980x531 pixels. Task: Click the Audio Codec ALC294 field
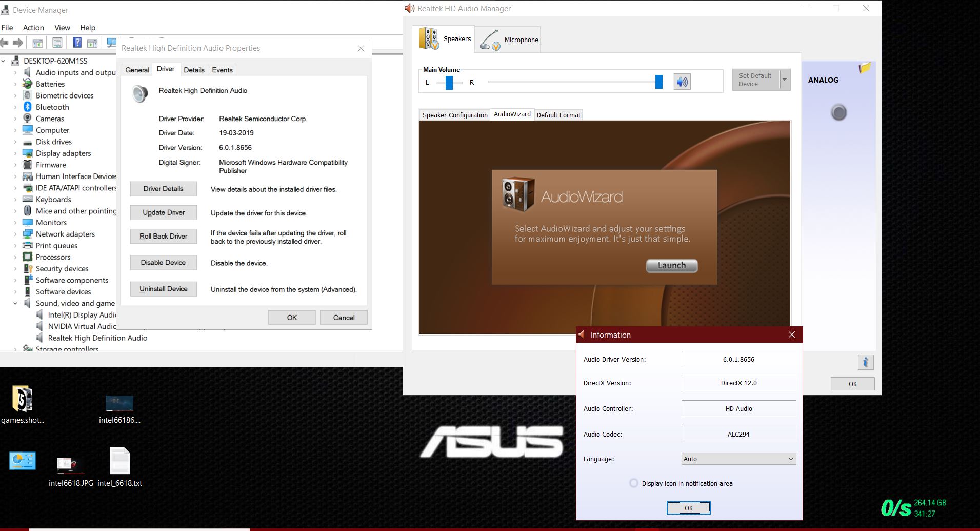[738, 434]
